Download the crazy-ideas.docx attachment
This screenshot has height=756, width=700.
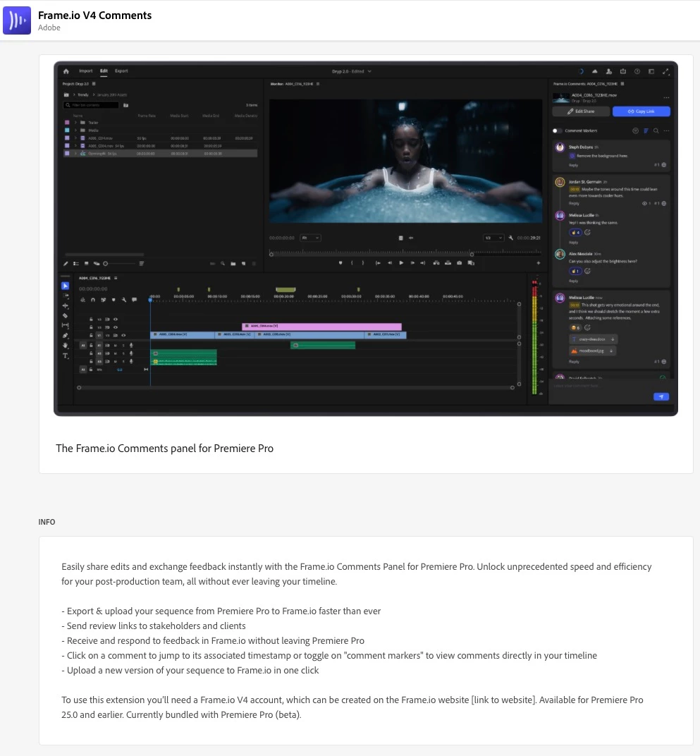point(613,339)
